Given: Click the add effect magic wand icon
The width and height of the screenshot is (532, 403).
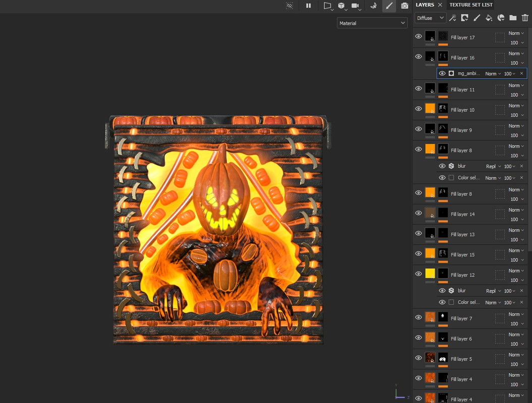Looking at the screenshot, I should click(x=453, y=18).
